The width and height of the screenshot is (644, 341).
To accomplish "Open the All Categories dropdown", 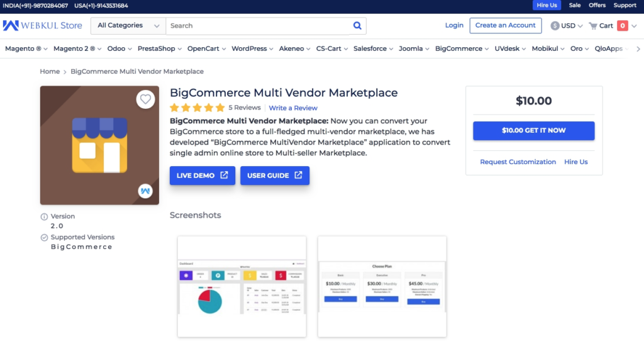I will coord(128,25).
